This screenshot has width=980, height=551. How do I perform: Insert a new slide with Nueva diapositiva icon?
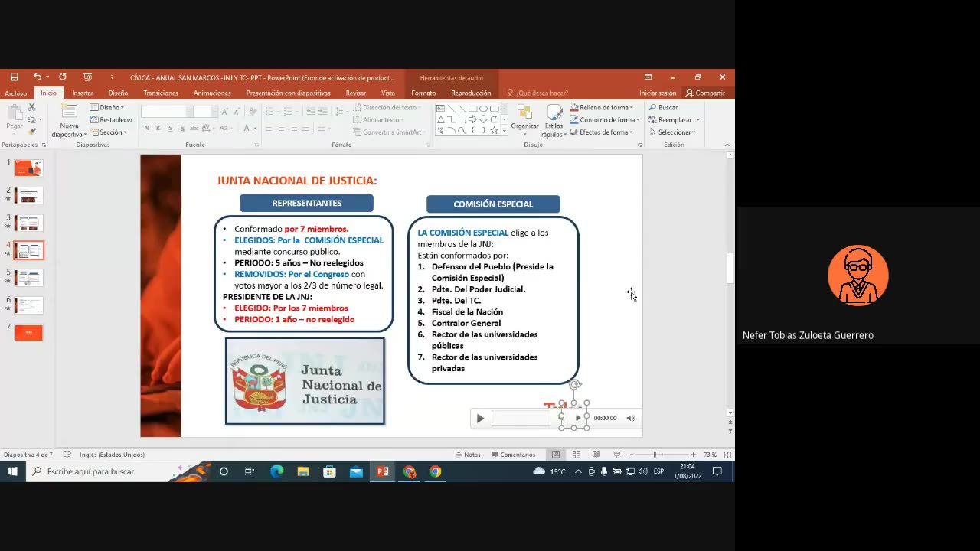pos(69,112)
